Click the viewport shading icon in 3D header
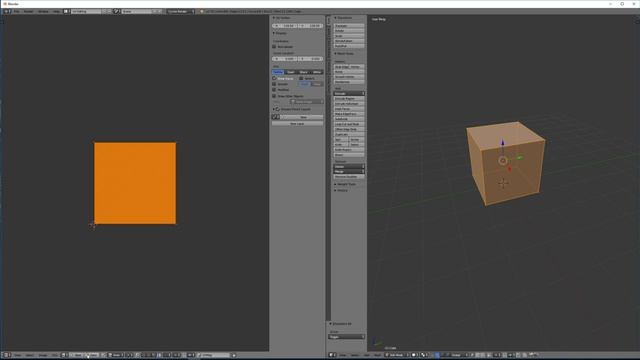This screenshot has height=360, width=640. (414, 355)
